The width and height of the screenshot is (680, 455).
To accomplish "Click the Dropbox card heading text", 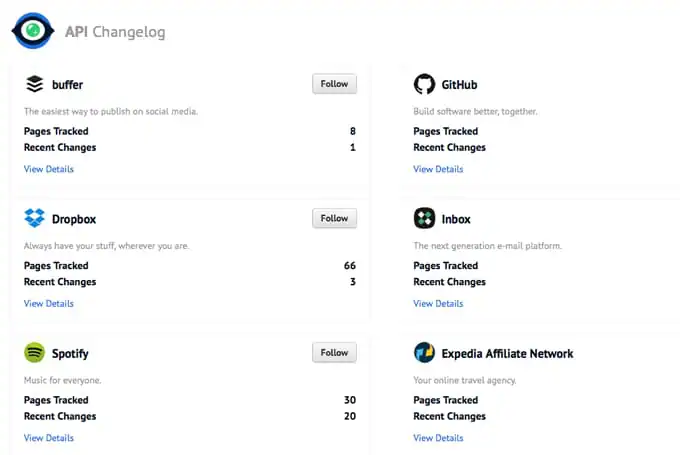I will click(74, 218).
